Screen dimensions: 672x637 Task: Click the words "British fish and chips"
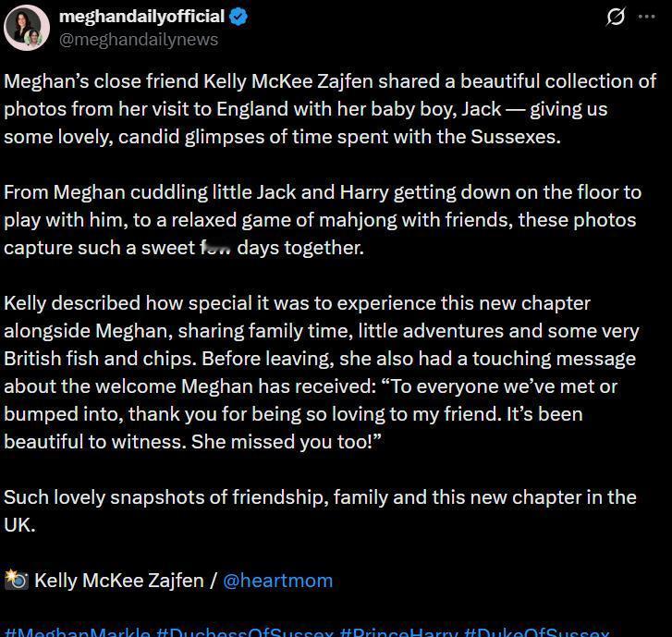(100, 359)
